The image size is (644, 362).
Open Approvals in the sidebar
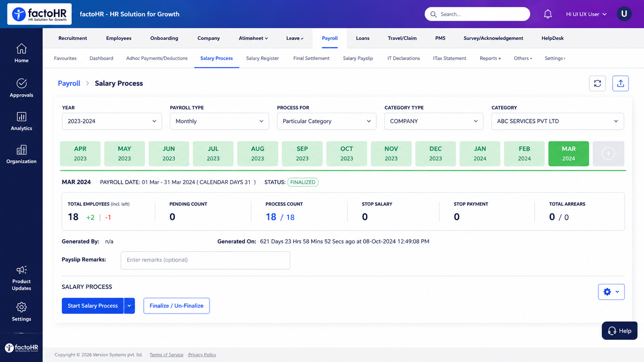click(21, 88)
